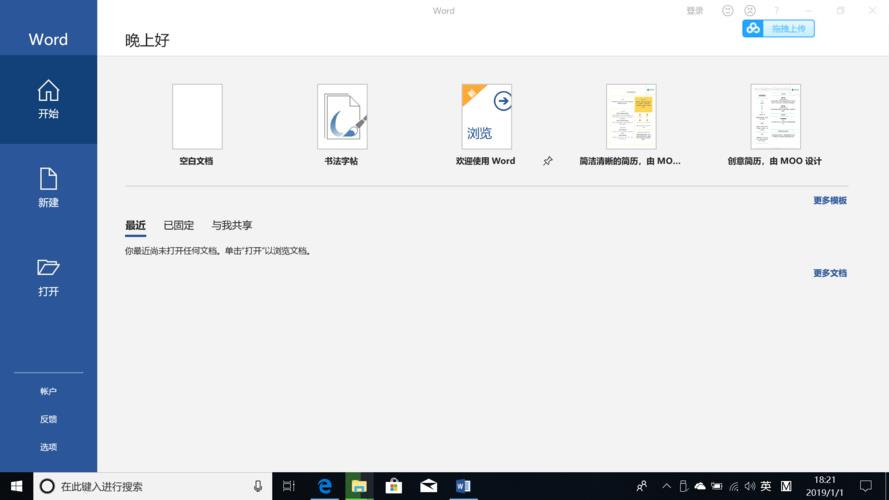Switch to the Shared with me (与我共享) tab
The width and height of the screenshot is (889, 500).
(x=231, y=225)
